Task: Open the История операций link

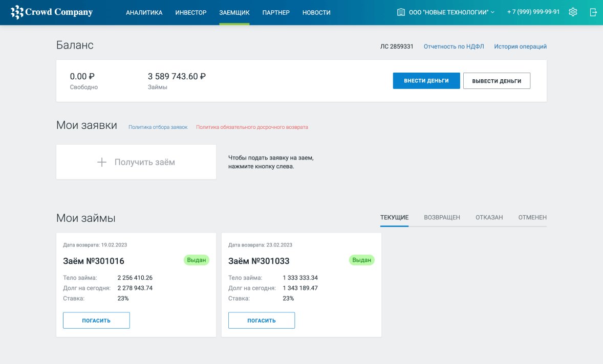Action: coord(520,47)
